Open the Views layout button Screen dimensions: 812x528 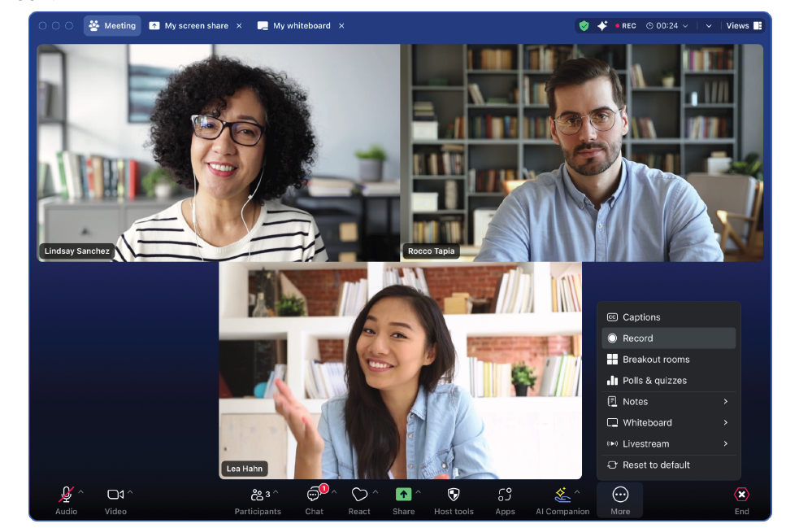744,26
